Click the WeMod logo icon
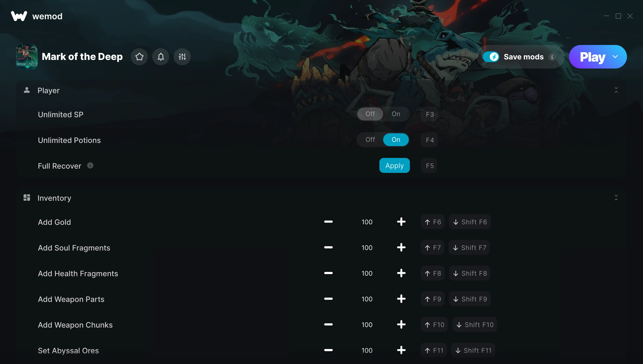The height and width of the screenshot is (364, 643). (x=19, y=16)
